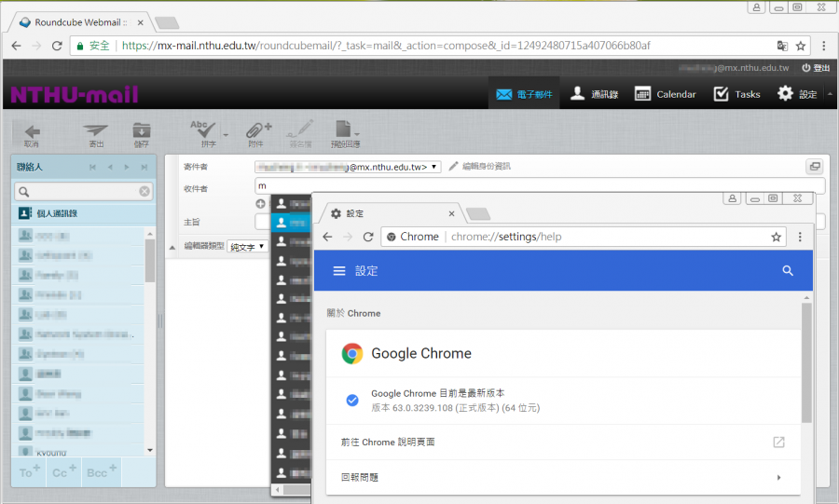Open Tasks from the top navigation
839x504 pixels.
pos(736,94)
